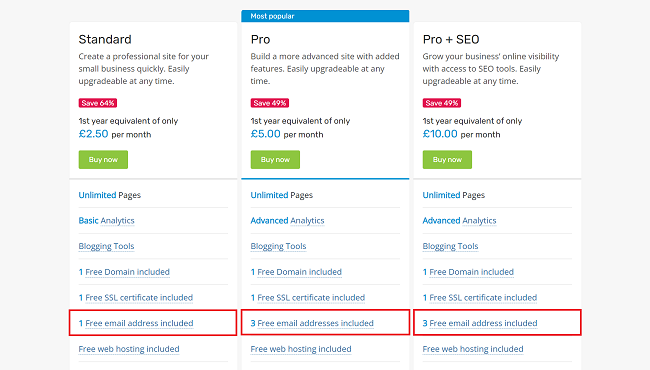This screenshot has width=650, height=370.
Task: Click Blogging Tools in the Pro column
Action: (x=279, y=246)
